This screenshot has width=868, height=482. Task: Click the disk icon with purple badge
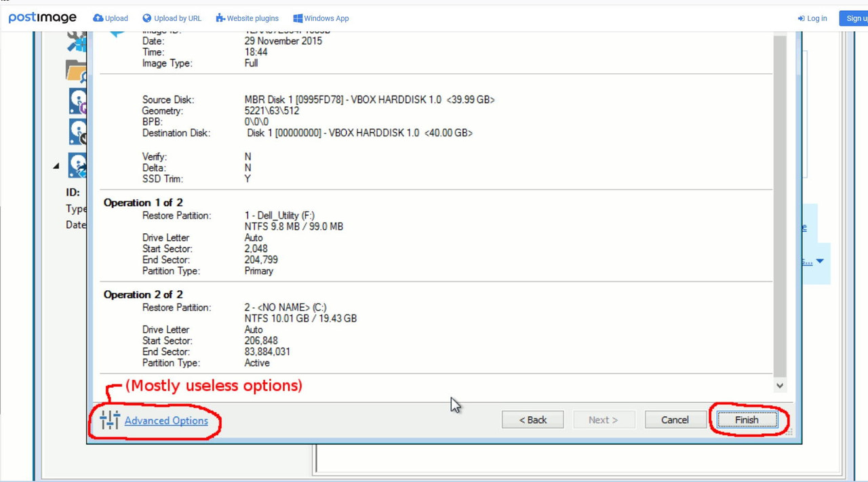[78, 101]
